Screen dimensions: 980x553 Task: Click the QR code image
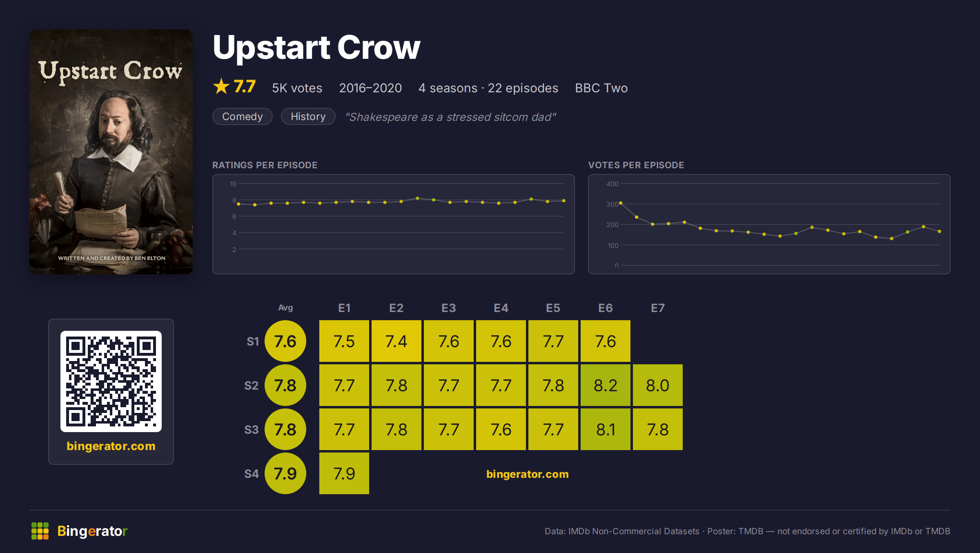click(111, 381)
